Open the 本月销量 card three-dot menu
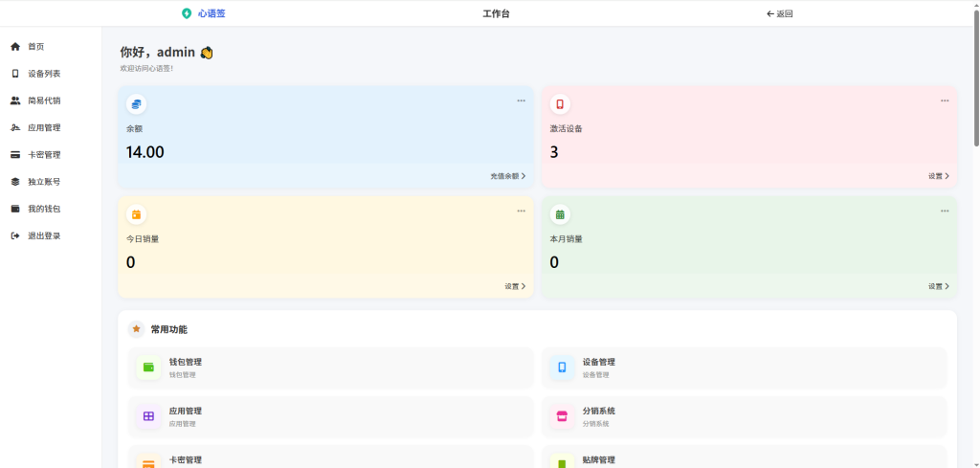The image size is (980, 468). pyautogui.click(x=945, y=212)
